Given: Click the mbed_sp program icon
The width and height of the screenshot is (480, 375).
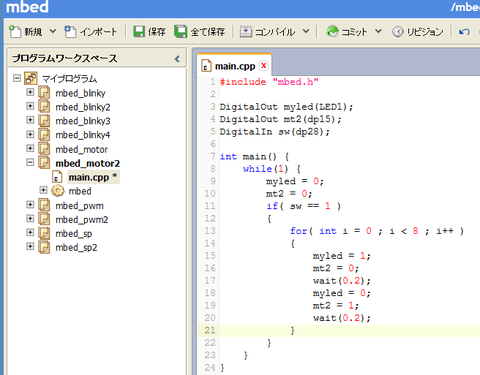Looking at the screenshot, I should [x=44, y=233].
